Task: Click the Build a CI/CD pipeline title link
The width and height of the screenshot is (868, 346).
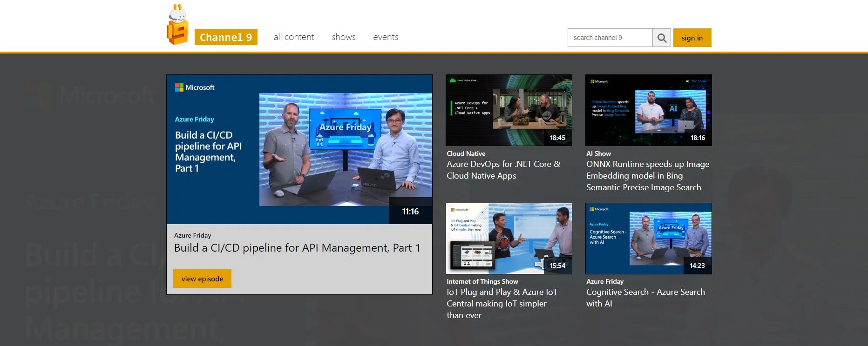Action: click(x=297, y=248)
